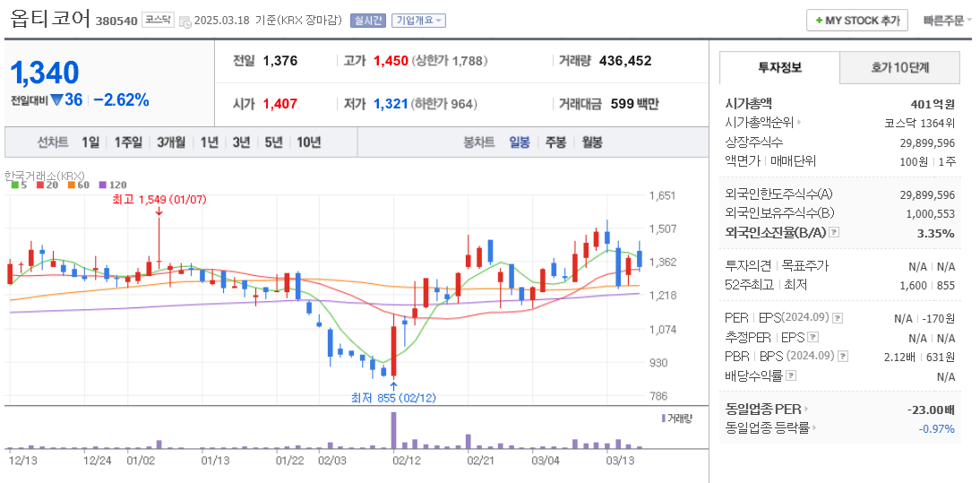Image resolution: width=980 pixels, height=483 pixels.
Task: Expand 동일업종 등락률 arrow link
Action: click(x=816, y=428)
